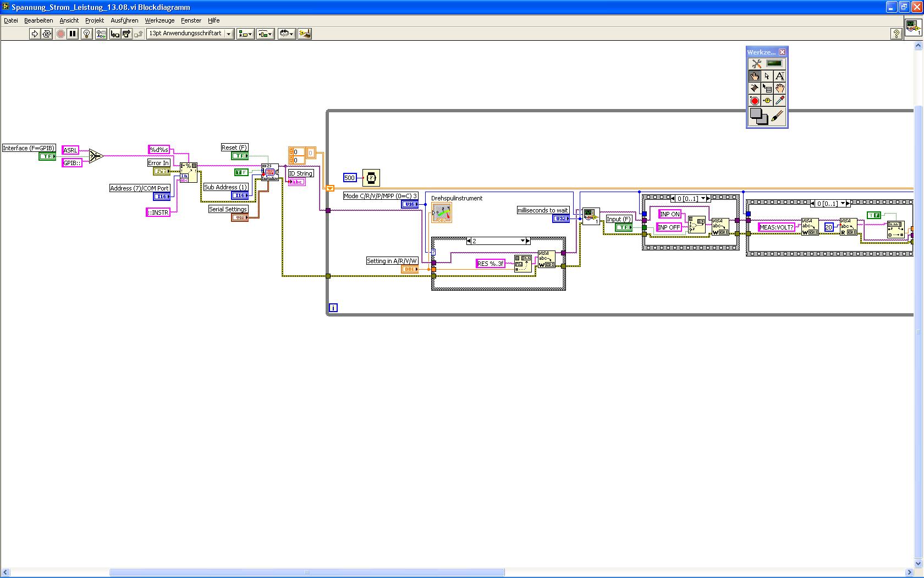
Task: Click the ID String indicator terminal
Action: pos(296,182)
